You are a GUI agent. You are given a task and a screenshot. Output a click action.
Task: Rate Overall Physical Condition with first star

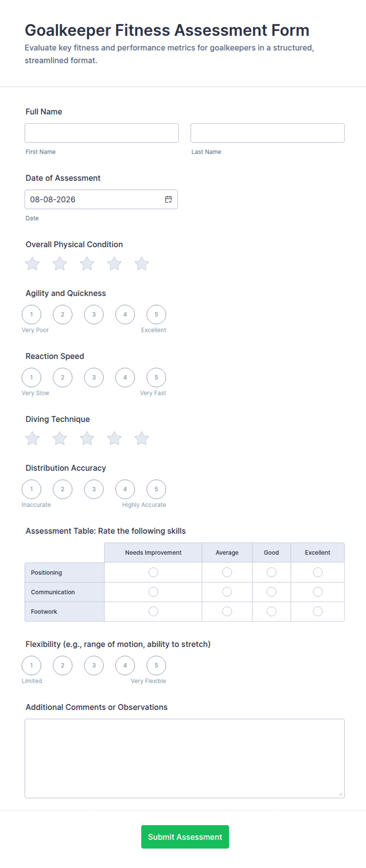pyautogui.click(x=32, y=264)
